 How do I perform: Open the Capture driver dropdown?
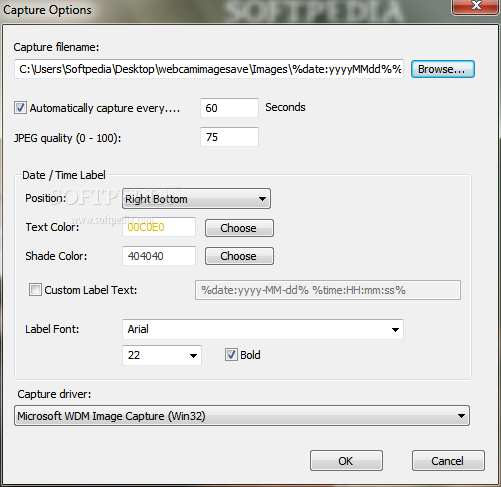[242, 416]
